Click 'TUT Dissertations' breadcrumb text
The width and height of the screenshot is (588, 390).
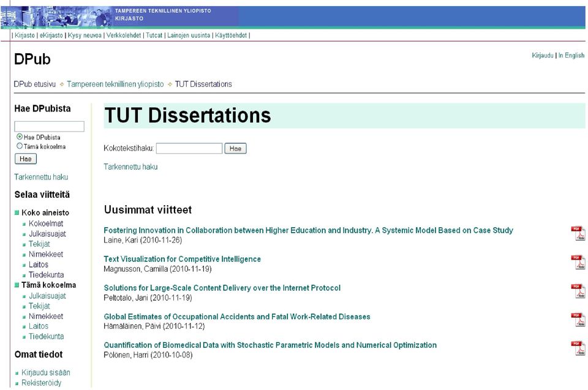[203, 84]
